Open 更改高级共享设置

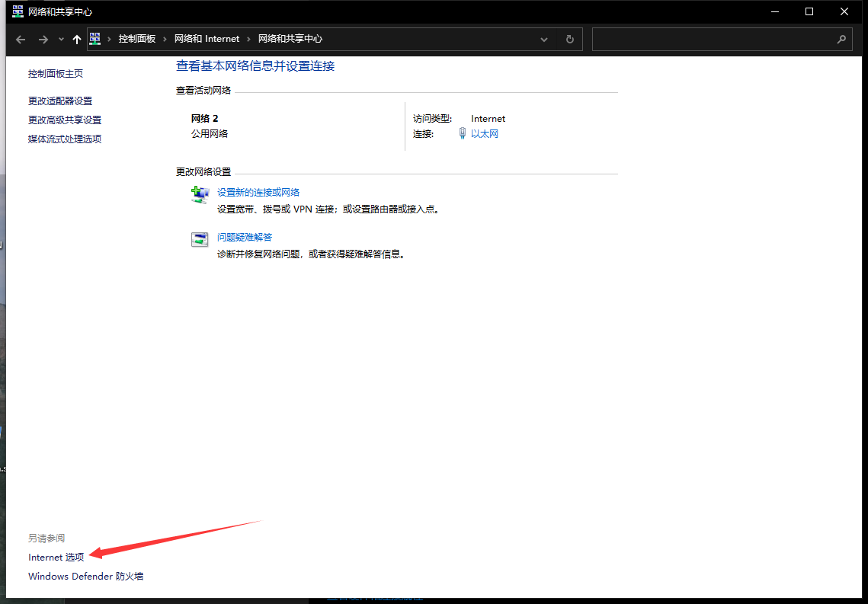(x=64, y=119)
